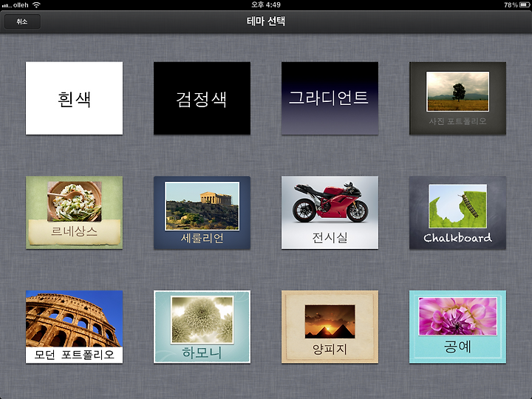Tap the olleh carrier label
Viewport: 532px width, 399px height.
point(21,5)
